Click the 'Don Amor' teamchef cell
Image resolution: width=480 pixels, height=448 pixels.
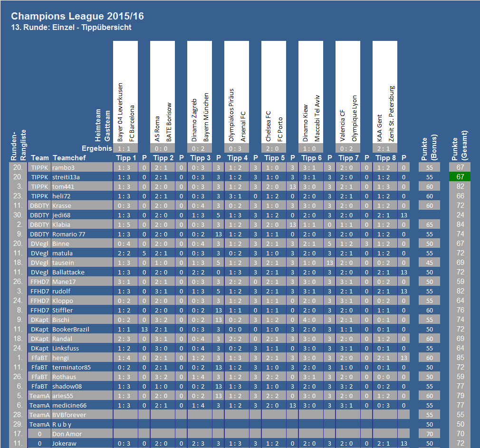[x=82, y=434]
